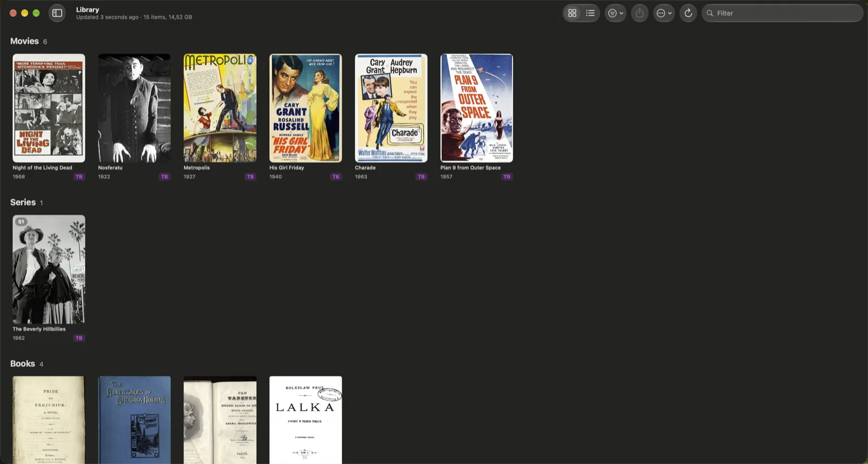Click the Nosferatu title text
Image resolution: width=868 pixels, height=464 pixels.
point(110,168)
